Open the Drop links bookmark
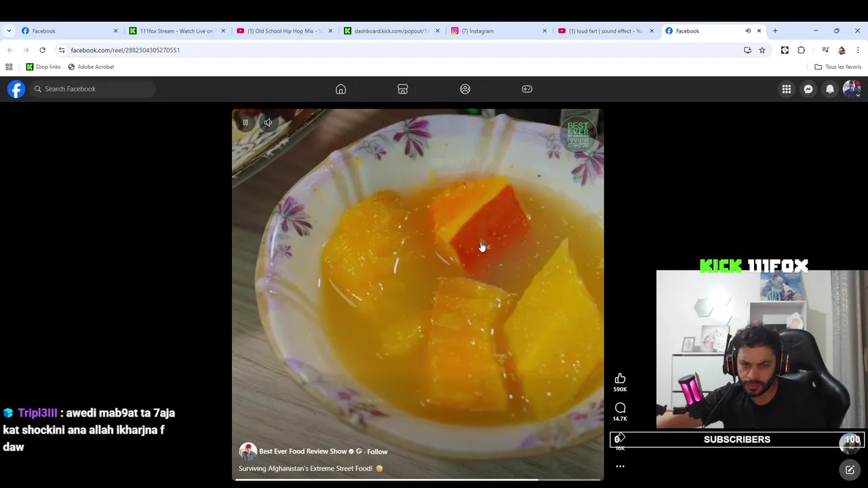 coord(43,66)
